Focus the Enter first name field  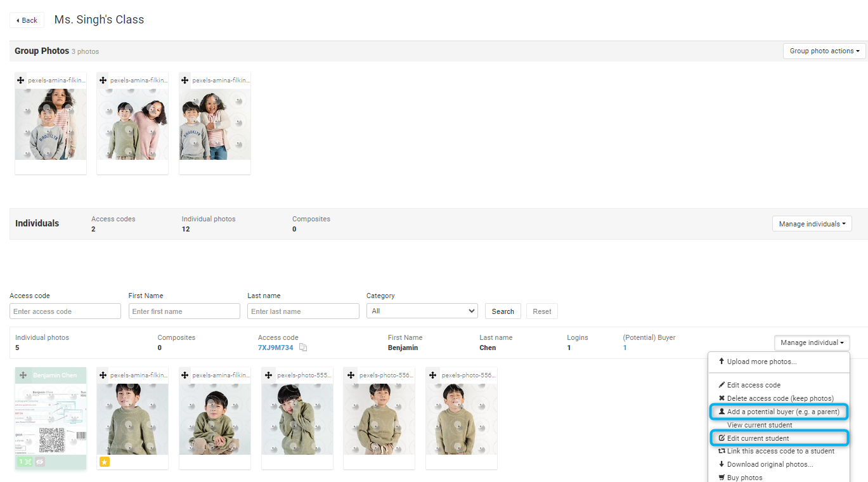185,311
